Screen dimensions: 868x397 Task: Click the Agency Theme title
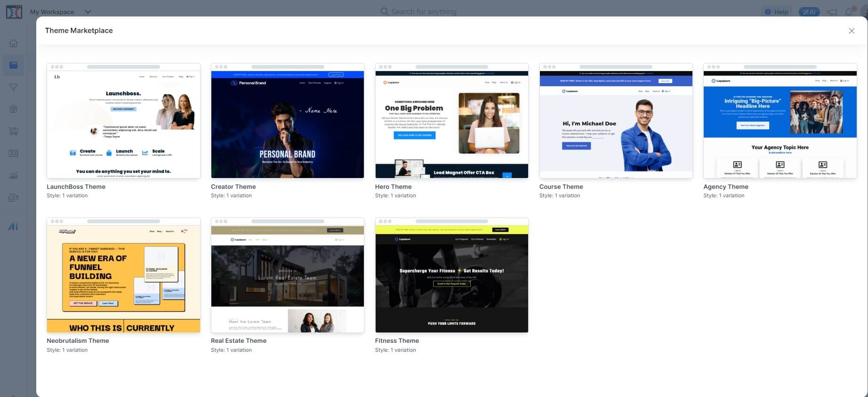pyautogui.click(x=725, y=186)
